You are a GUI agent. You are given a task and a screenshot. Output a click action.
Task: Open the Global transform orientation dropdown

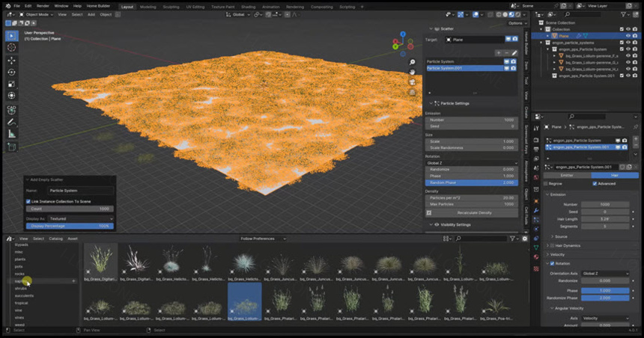click(238, 14)
